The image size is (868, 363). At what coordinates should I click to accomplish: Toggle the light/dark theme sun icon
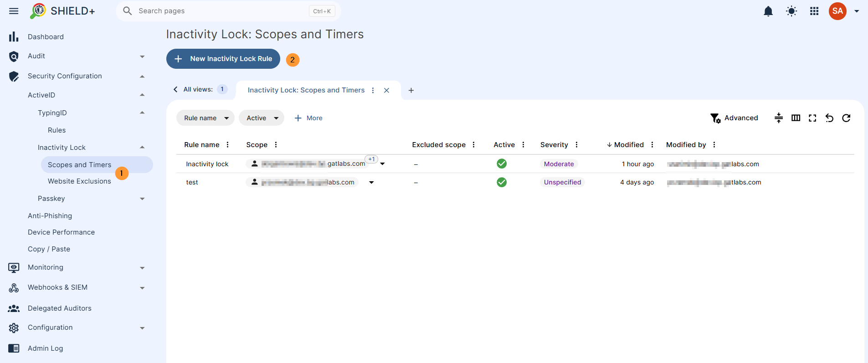point(791,11)
